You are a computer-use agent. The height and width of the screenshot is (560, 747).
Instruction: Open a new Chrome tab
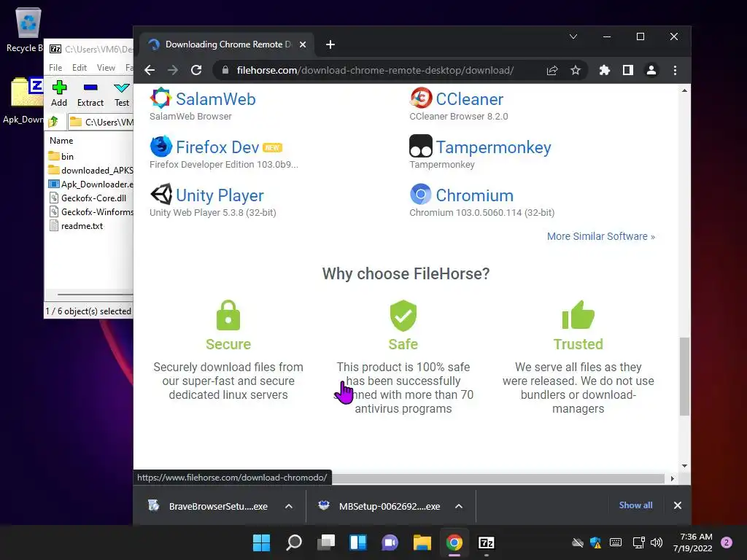click(330, 44)
